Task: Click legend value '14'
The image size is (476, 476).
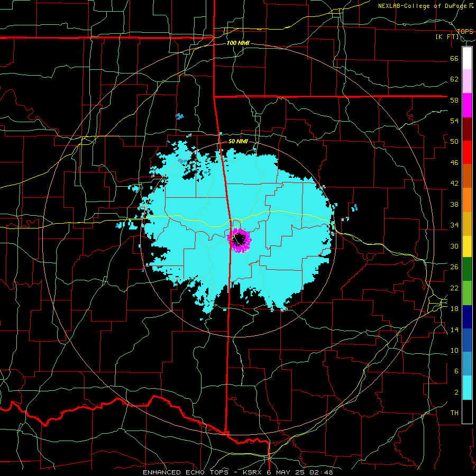Action: [454, 329]
